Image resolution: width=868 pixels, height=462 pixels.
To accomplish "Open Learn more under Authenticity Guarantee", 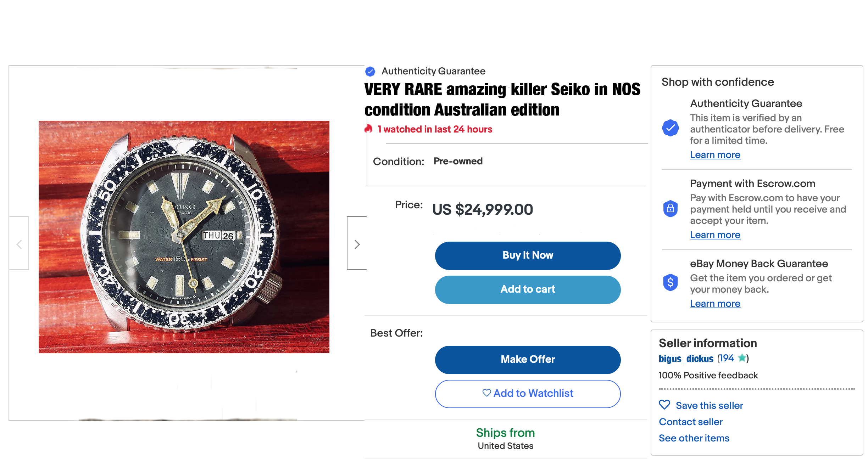I will [x=715, y=155].
